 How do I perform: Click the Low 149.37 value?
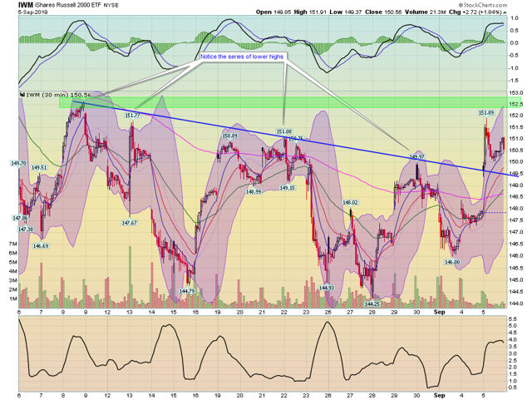346,12
